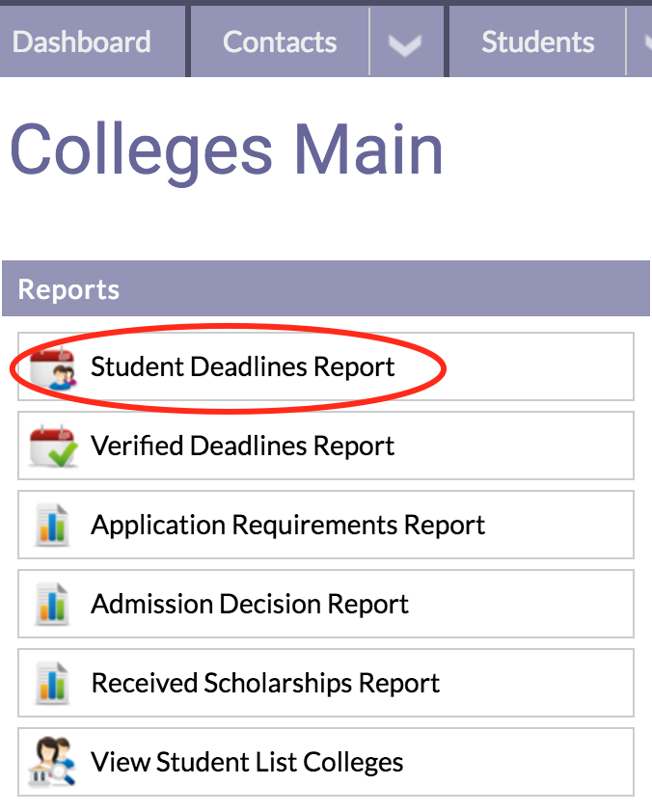Open Verified Deadlines Report
This screenshot has height=812, width=652.
click(x=242, y=446)
